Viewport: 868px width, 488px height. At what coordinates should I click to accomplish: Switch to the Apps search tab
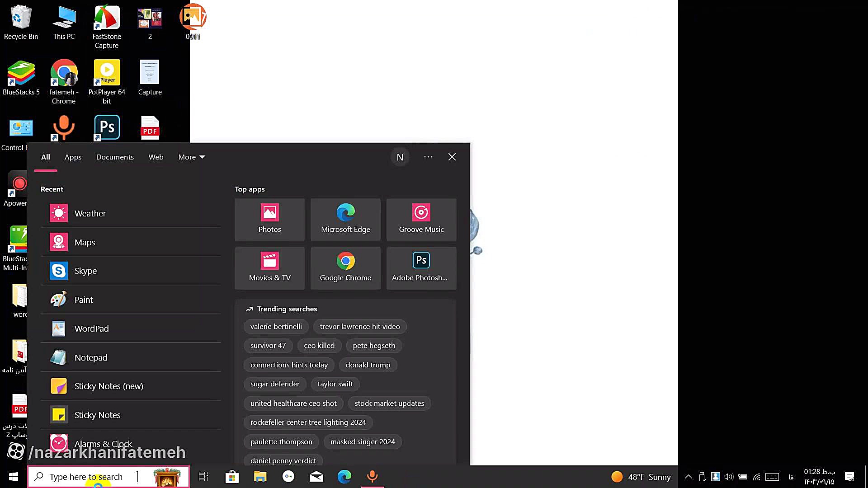click(x=73, y=157)
